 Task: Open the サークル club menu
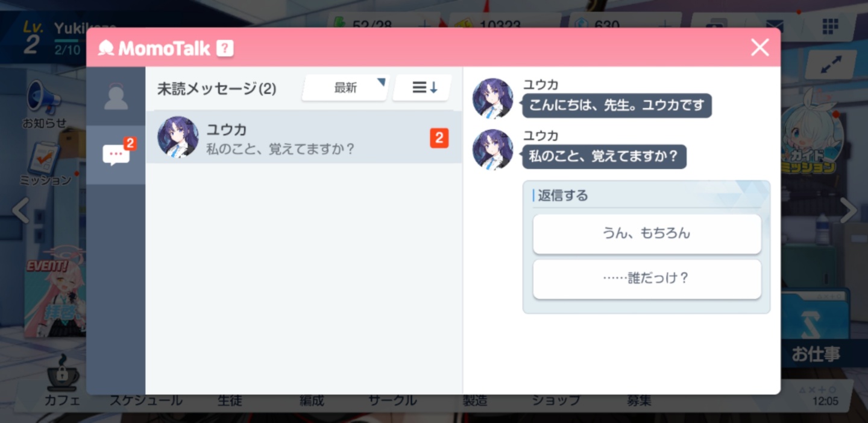pyautogui.click(x=392, y=400)
